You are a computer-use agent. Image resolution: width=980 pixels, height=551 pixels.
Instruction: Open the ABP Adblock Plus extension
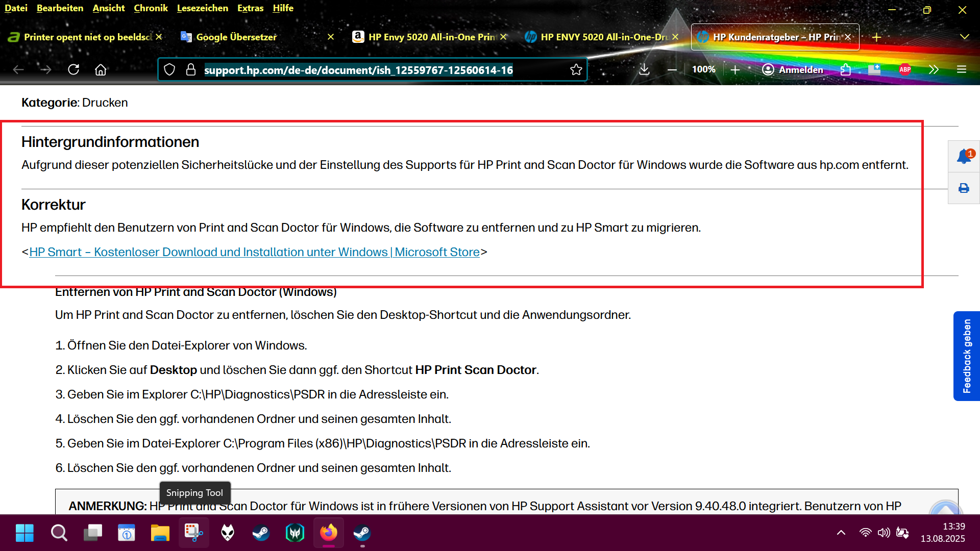(x=905, y=69)
